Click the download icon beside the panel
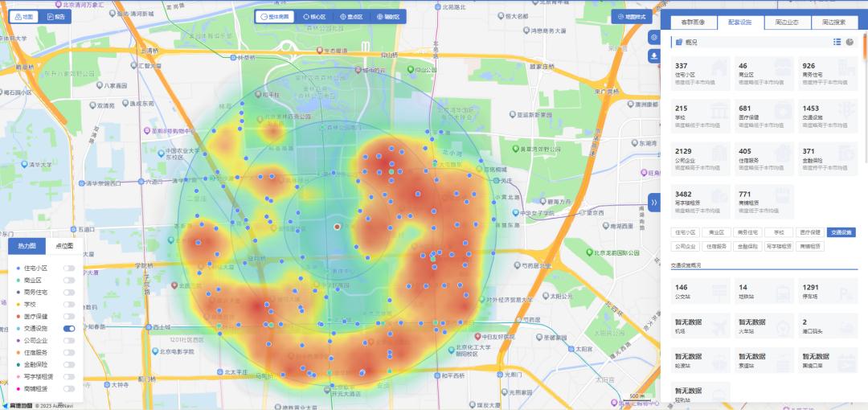 [654, 56]
